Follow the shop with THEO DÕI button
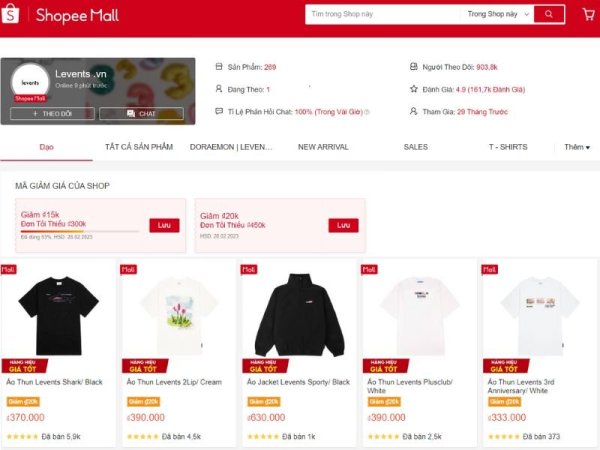Viewport: 600px width, 450px height. [52, 114]
